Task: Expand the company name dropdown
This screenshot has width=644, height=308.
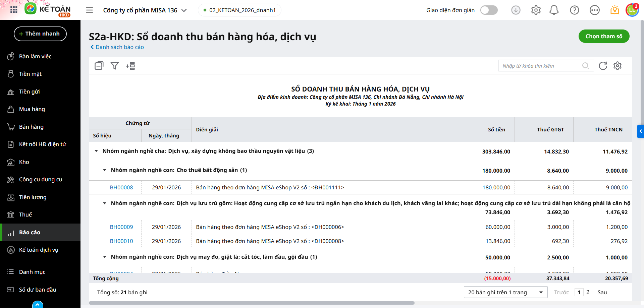Action: click(x=184, y=10)
